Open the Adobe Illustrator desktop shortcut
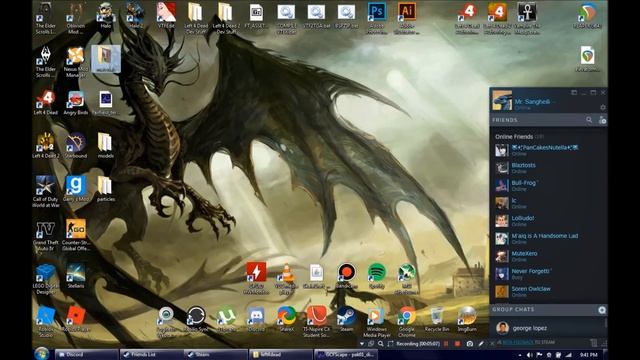This screenshot has width=640, height=360. point(407,18)
